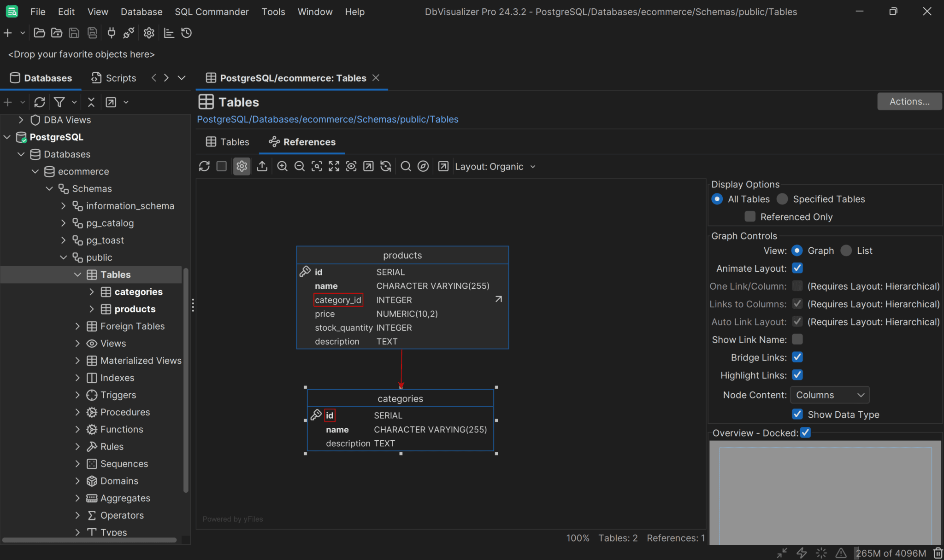
Task: Toggle the Referenced Only checkbox
Action: pyautogui.click(x=749, y=216)
